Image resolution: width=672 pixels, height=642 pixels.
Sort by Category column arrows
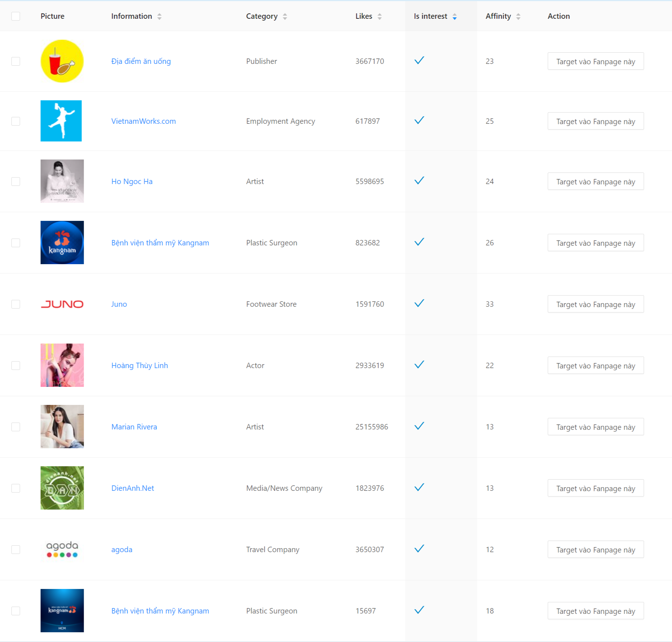tap(285, 16)
